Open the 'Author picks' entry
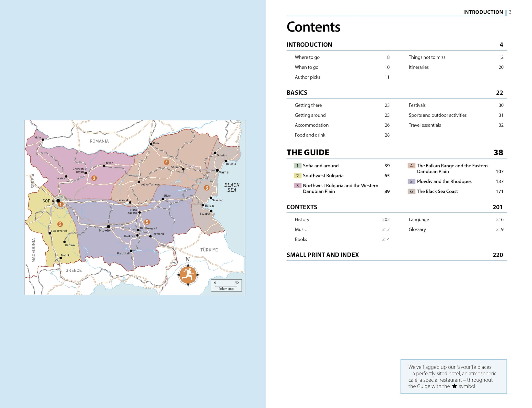 point(307,77)
